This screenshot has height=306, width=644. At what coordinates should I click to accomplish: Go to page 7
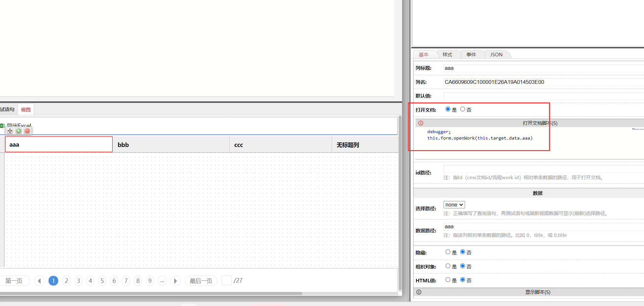coord(126,281)
